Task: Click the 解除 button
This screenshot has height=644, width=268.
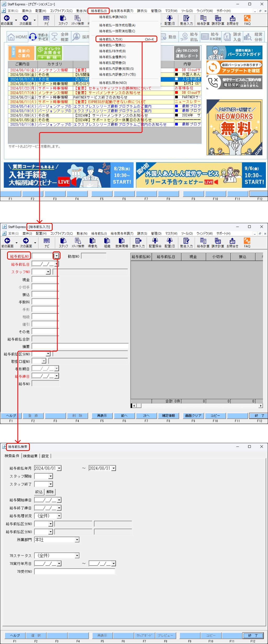Action: 50,492
